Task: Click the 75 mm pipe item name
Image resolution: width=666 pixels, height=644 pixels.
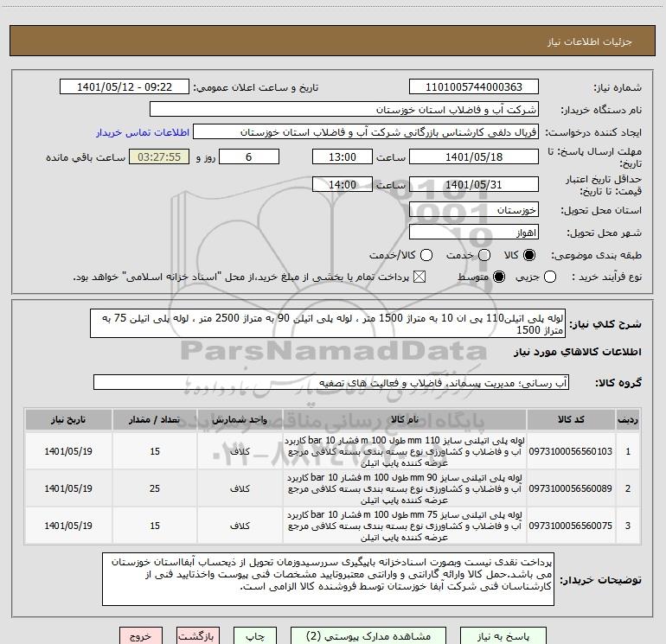Action: pos(405,526)
